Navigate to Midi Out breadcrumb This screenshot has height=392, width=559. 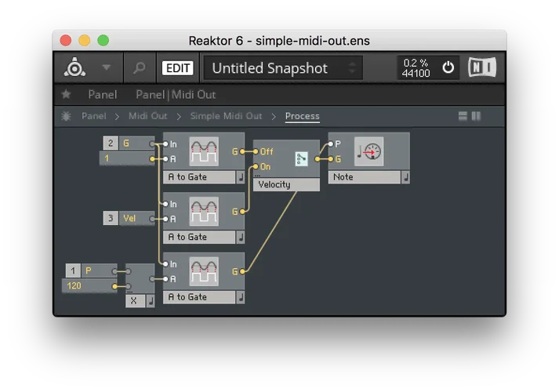[147, 116]
